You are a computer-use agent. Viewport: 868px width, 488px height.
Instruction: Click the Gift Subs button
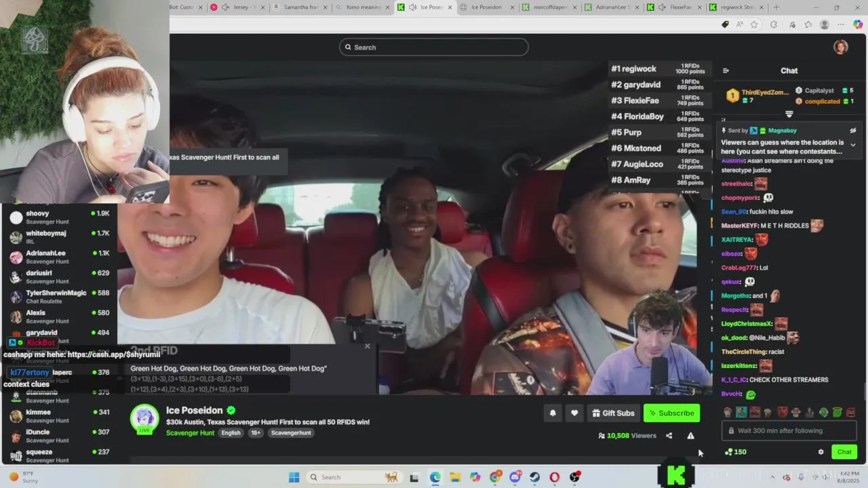(x=613, y=413)
